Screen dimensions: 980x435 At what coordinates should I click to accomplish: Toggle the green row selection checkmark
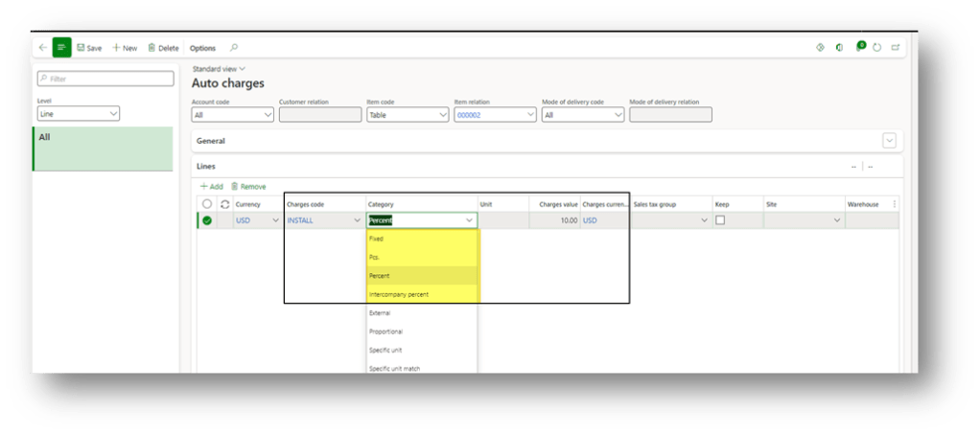[x=206, y=220]
